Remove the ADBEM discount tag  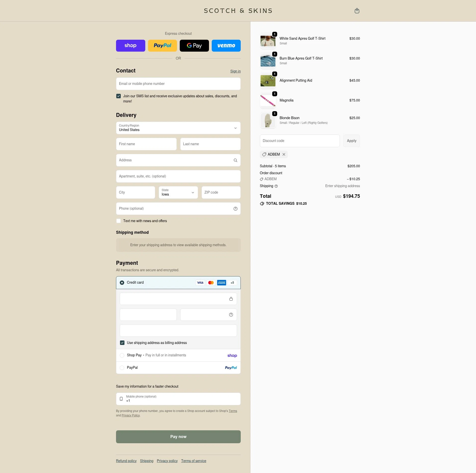click(x=284, y=154)
